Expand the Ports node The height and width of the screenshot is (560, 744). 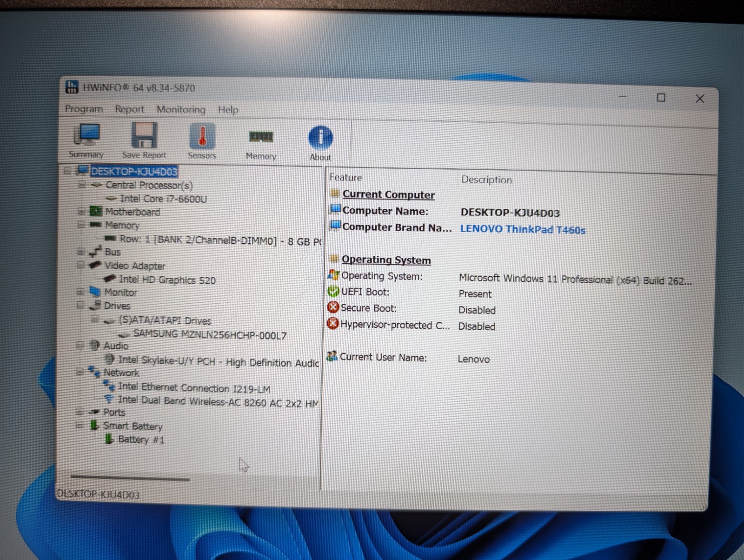click(x=80, y=412)
